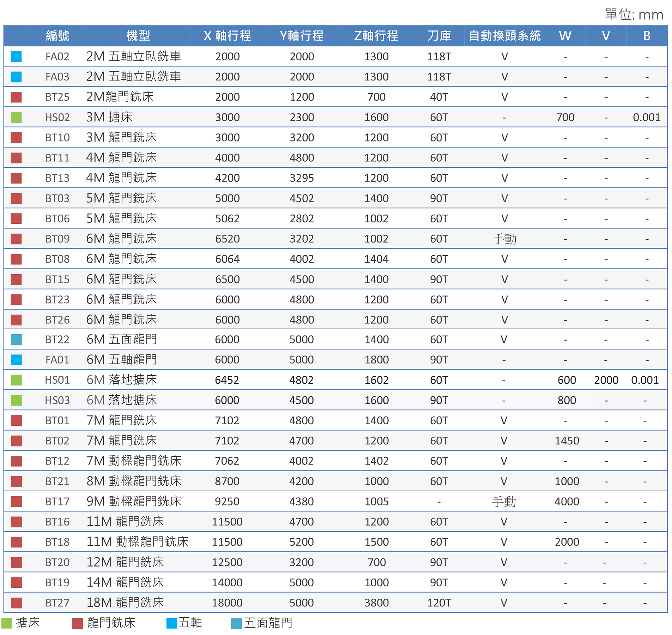Viewport: 672px width, 635px height.
Task: Click the 3M 搪床 model name
Action: 109,117
